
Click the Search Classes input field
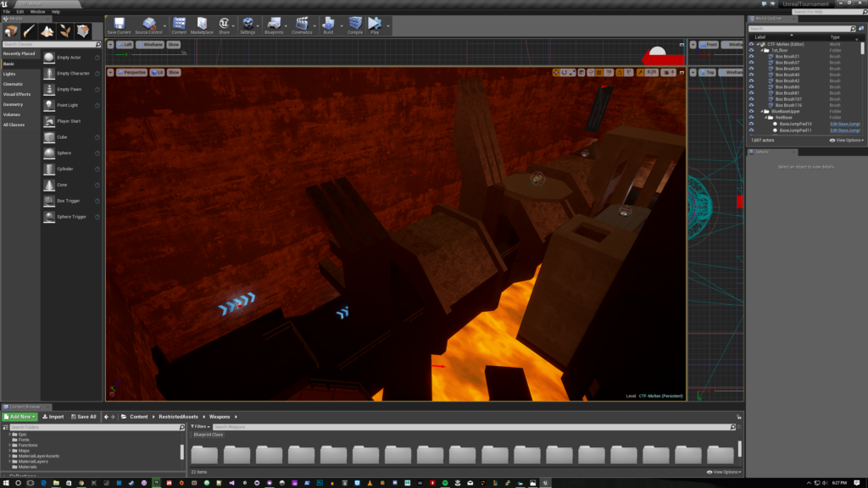tap(52, 44)
